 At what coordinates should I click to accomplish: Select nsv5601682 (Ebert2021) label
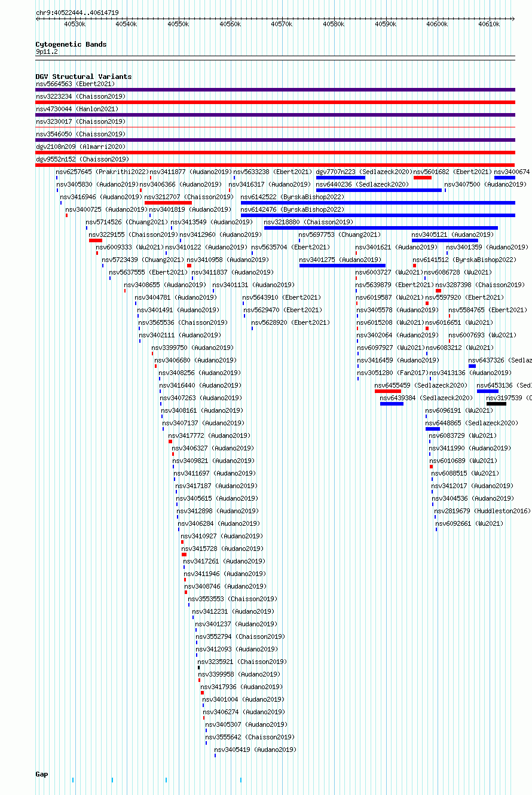pos(452,172)
